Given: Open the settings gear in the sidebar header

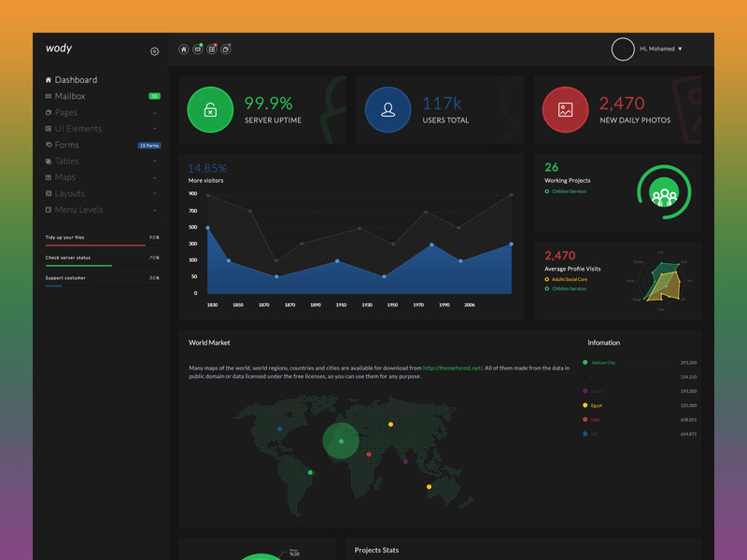Looking at the screenshot, I should [x=154, y=51].
